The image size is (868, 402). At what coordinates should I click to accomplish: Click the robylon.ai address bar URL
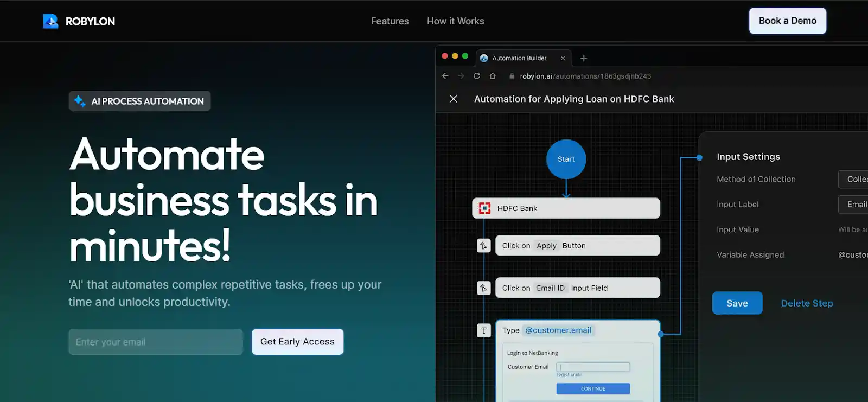click(585, 76)
